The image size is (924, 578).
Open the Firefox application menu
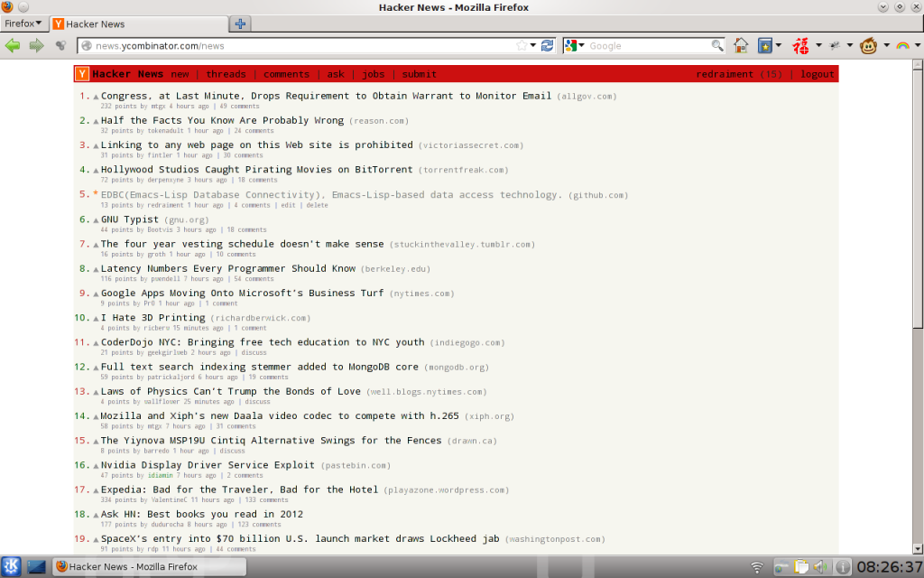coord(23,23)
